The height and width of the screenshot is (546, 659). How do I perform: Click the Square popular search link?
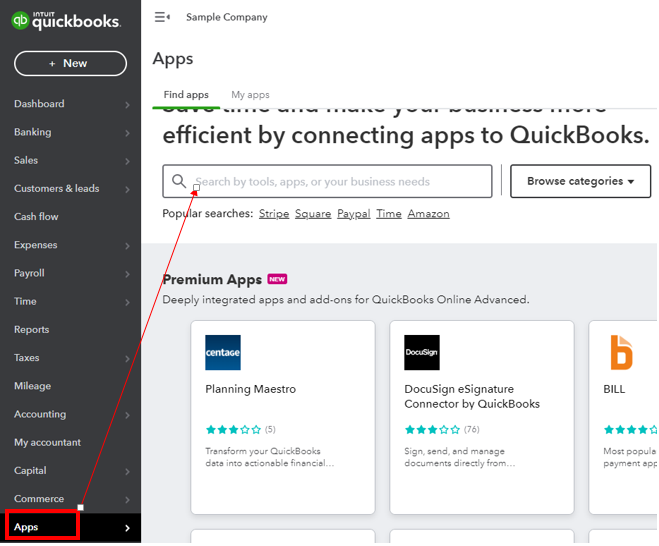coord(313,214)
